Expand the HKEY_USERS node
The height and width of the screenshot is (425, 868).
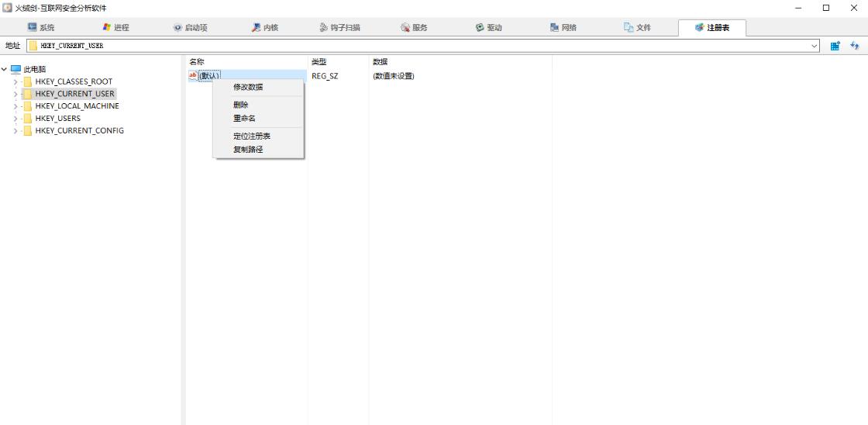(x=15, y=119)
